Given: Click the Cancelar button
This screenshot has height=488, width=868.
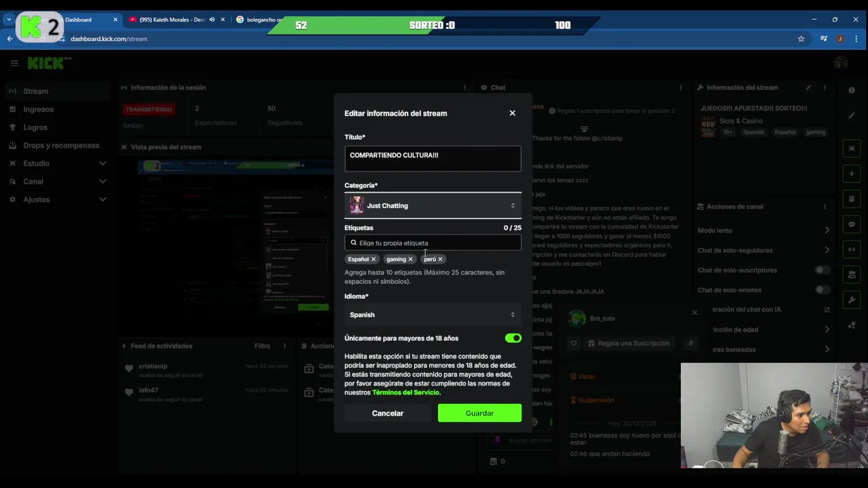Looking at the screenshot, I should pyautogui.click(x=387, y=413).
